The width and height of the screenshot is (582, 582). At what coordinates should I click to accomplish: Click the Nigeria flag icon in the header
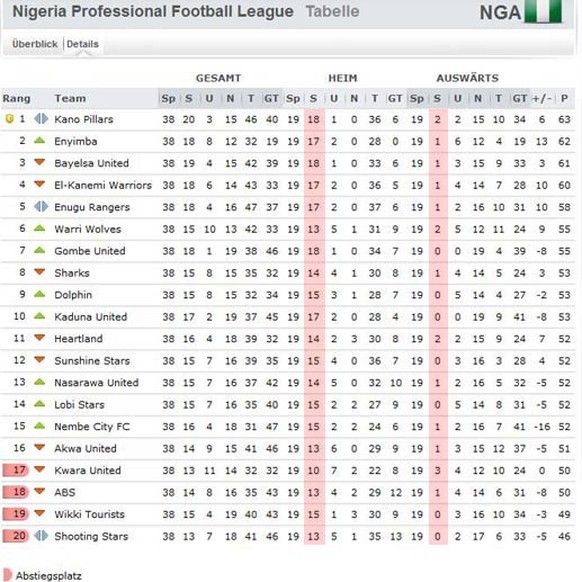[x=543, y=11]
